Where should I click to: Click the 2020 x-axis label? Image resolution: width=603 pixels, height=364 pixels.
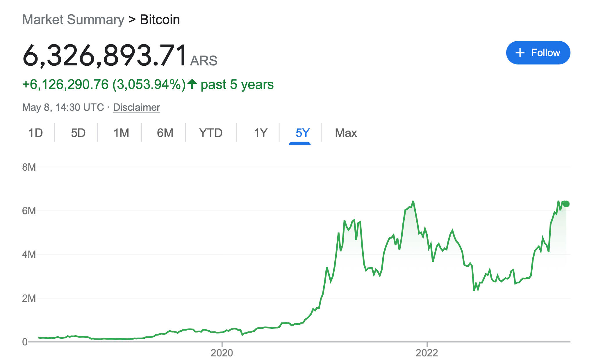[222, 353]
